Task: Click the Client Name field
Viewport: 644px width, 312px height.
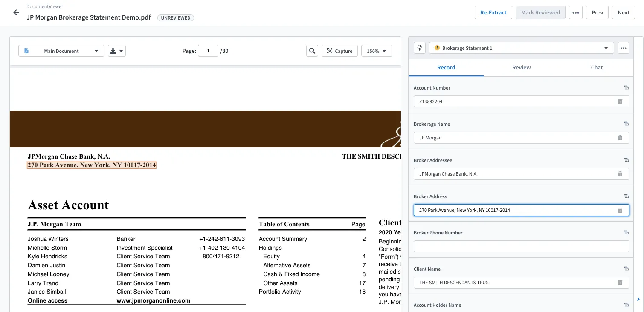Action: tap(521, 283)
